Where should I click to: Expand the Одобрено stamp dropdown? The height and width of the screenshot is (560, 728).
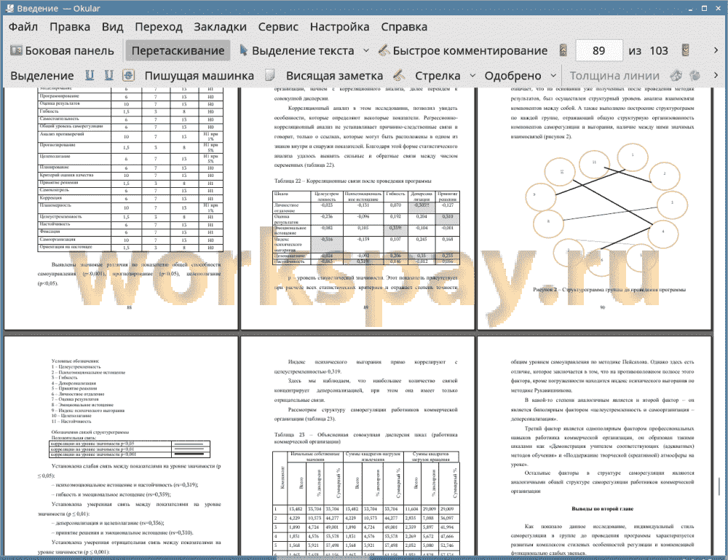tap(553, 76)
